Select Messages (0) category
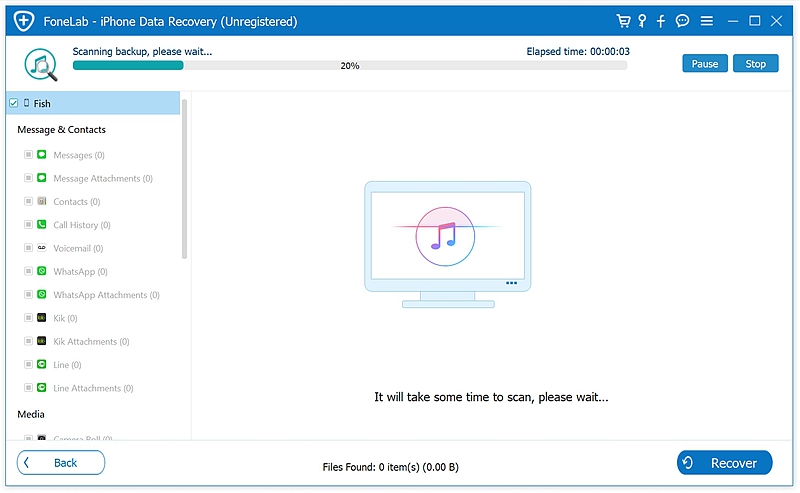This screenshot has width=800, height=493. 79,155
